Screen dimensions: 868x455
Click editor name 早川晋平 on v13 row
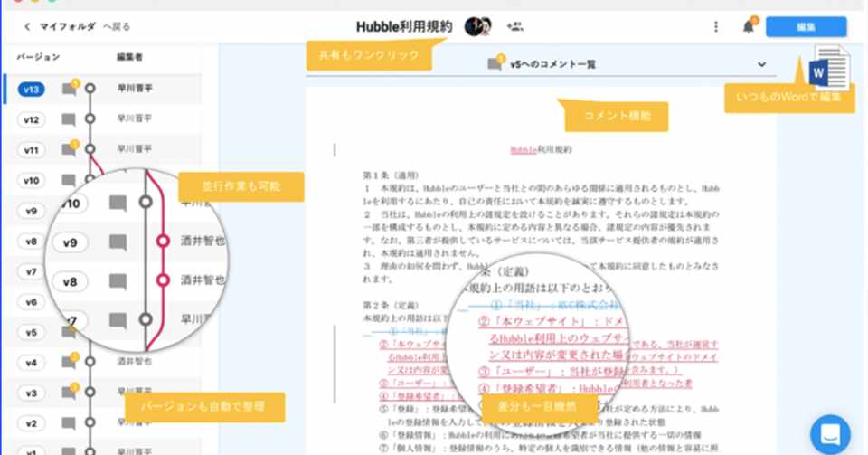pos(135,89)
